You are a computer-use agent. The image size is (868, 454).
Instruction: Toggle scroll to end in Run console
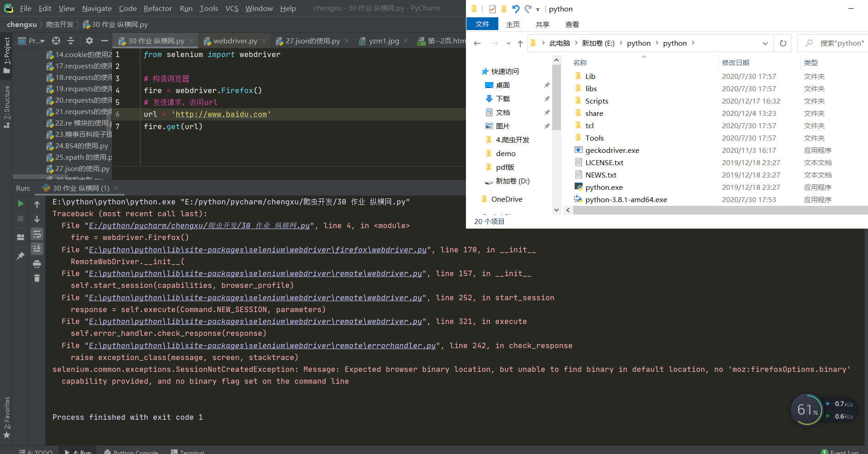pos(37,249)
